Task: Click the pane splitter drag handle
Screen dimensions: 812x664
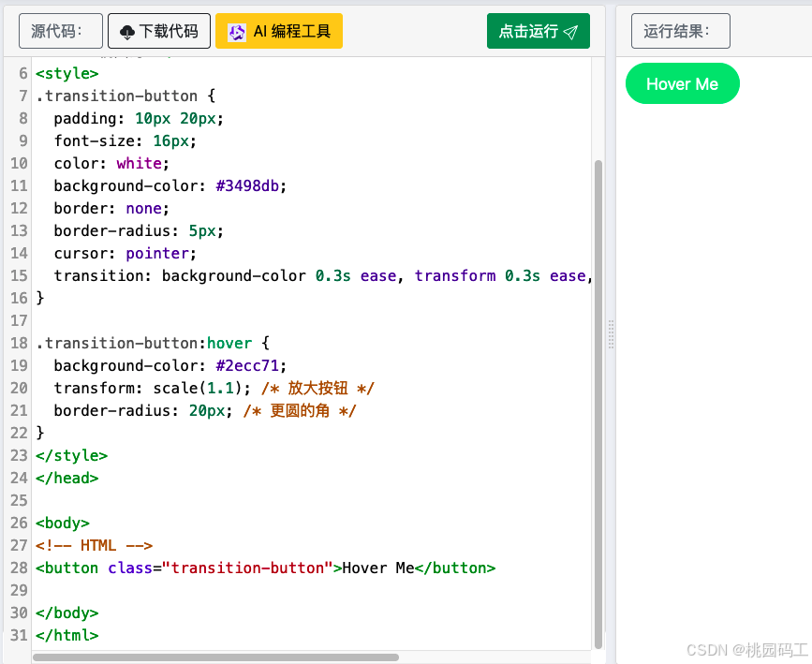Action: tap(611, 334)
